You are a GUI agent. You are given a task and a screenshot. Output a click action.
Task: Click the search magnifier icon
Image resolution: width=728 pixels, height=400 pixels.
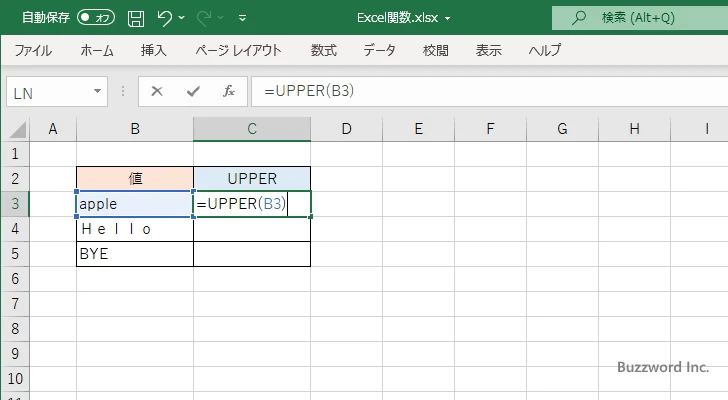coord(579,18)
